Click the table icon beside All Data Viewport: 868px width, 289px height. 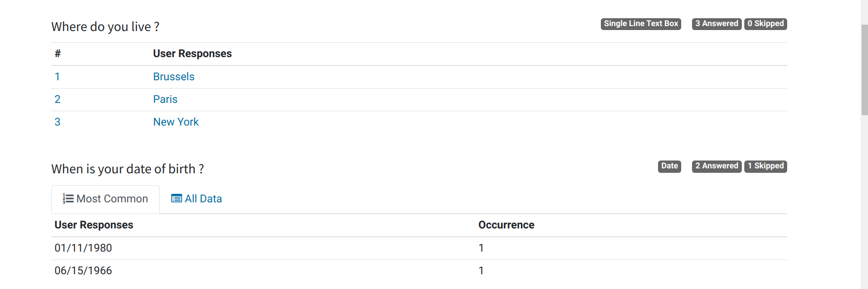pos(175,198)
